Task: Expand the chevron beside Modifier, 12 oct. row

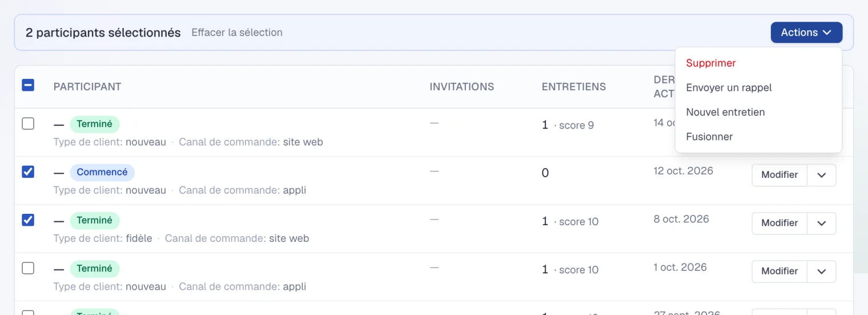Action: click(x=822, y=175)
